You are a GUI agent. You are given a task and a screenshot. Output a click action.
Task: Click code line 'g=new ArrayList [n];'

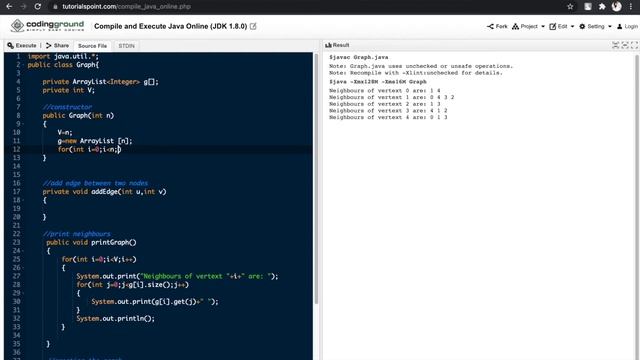pos(95,141)
